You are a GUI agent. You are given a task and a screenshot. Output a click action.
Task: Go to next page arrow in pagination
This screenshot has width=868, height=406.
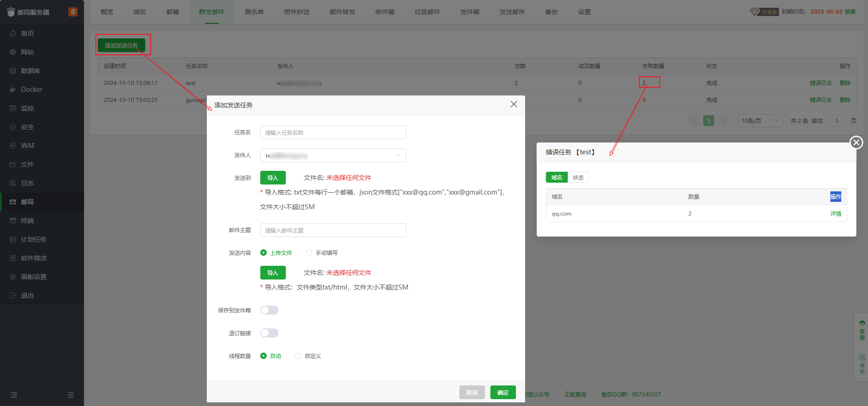(723, 121)
